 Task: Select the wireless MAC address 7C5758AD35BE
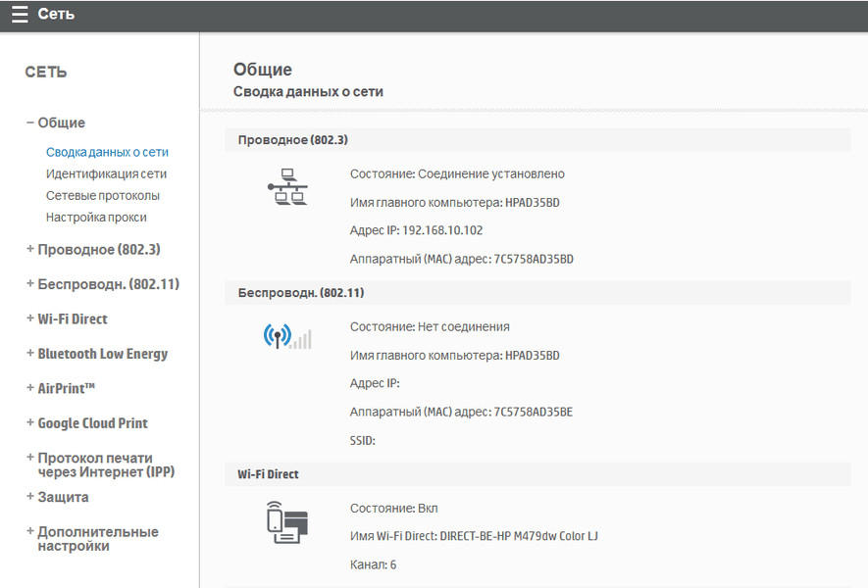point(534,412)
